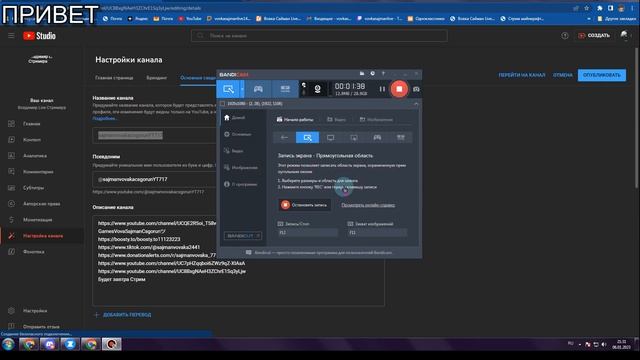Collapse the Bandicam panel with the chevron
Screen dimensions: 640x360
click(x=416, y=104)
